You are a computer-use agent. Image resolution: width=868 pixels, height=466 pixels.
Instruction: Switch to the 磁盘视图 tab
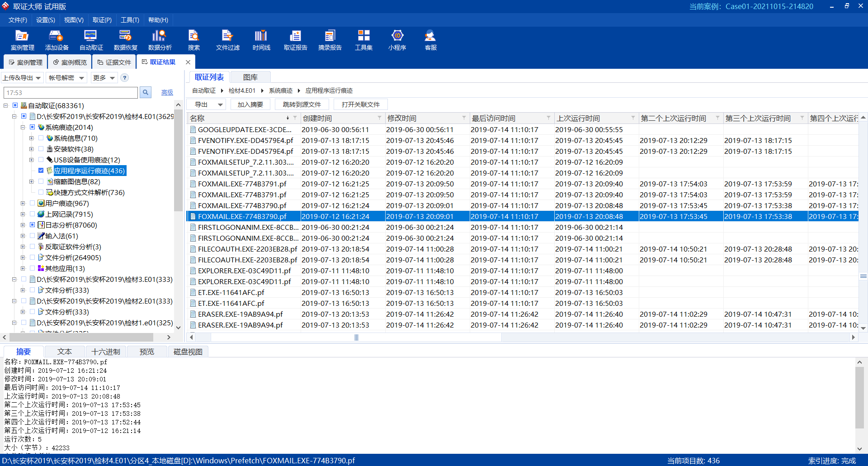pos(188,352)
